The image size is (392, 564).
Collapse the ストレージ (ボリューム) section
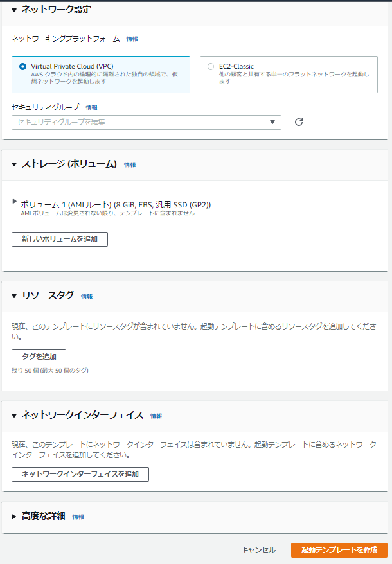pyautogui.click(x=14, y=164)
